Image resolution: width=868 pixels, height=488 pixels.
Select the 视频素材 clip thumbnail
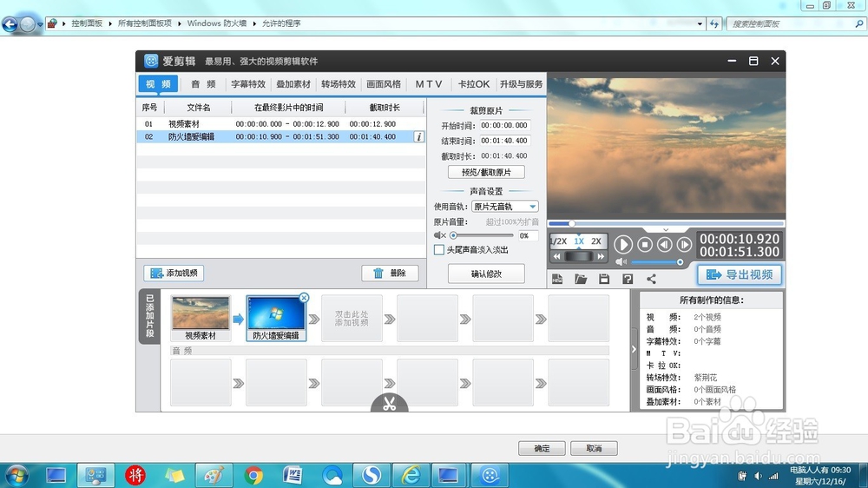tap(201, 318)
